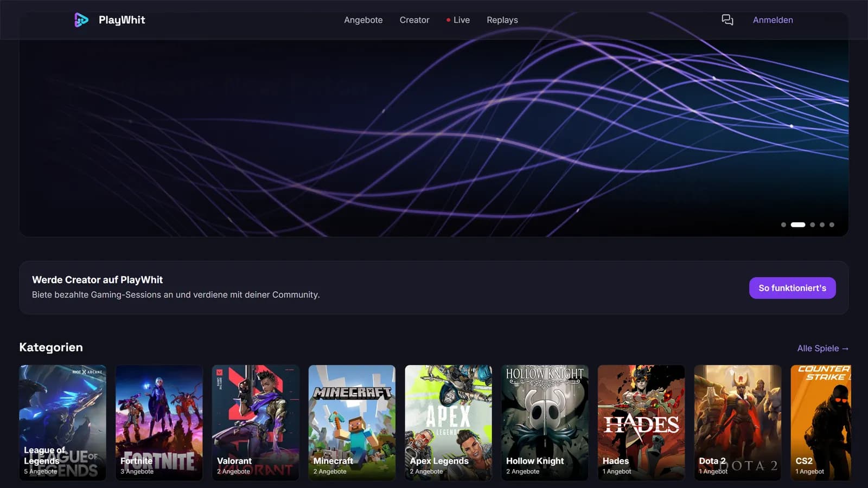868x488 pixels.
Task: Open the League of Legends category card
Action: coord(63,422)
